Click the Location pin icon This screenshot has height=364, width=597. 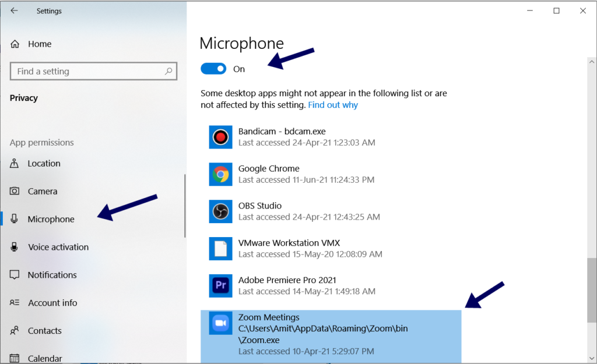click(15, 164)
